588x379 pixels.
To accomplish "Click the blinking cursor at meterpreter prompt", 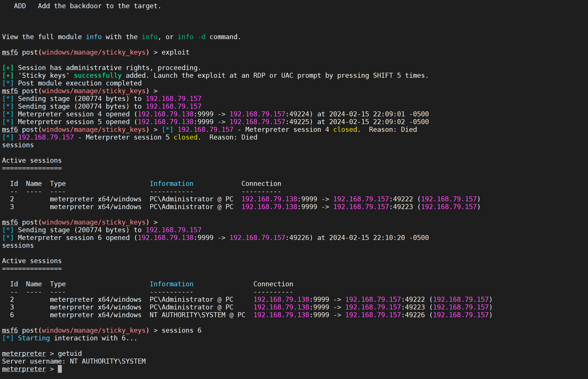I will 60,369.
